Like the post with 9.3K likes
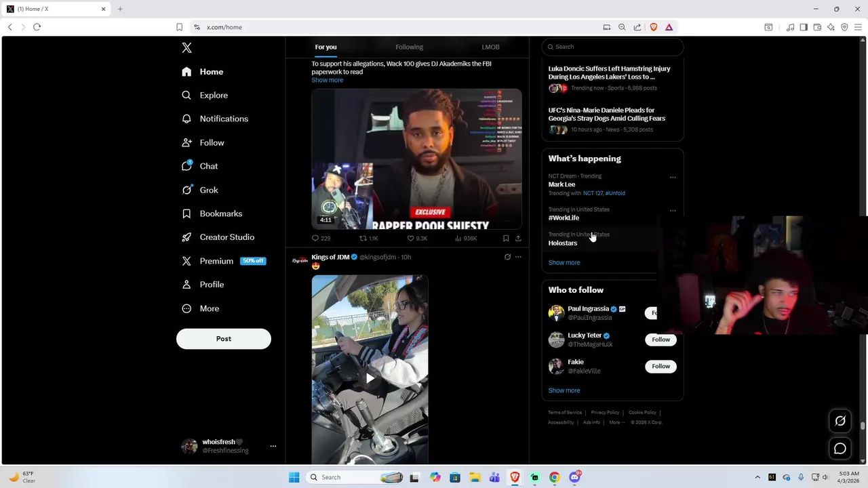This screenshot has width=868, height=488. tap(416, 239)
